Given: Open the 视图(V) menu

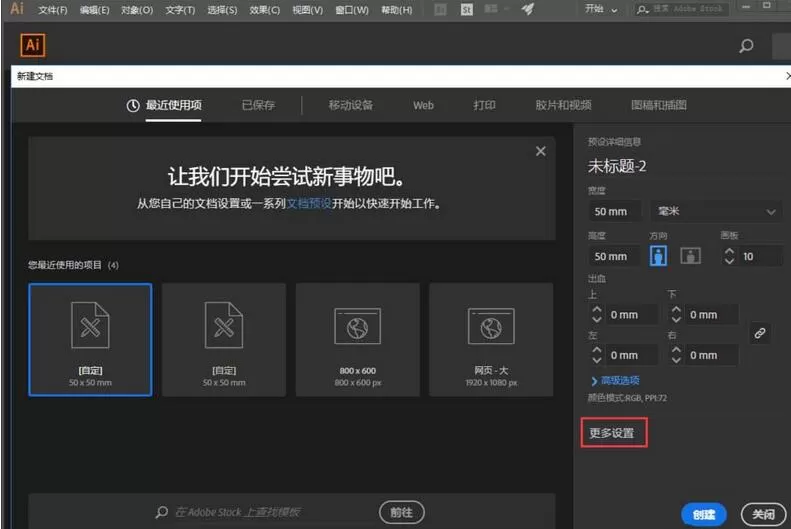Looking at the screenshot, I should (307, 10).
